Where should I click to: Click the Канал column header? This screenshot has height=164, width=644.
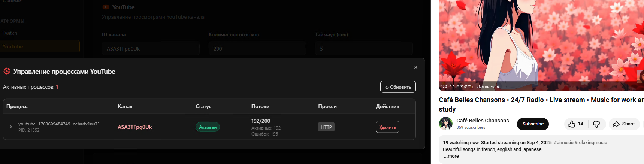point(125,106)
